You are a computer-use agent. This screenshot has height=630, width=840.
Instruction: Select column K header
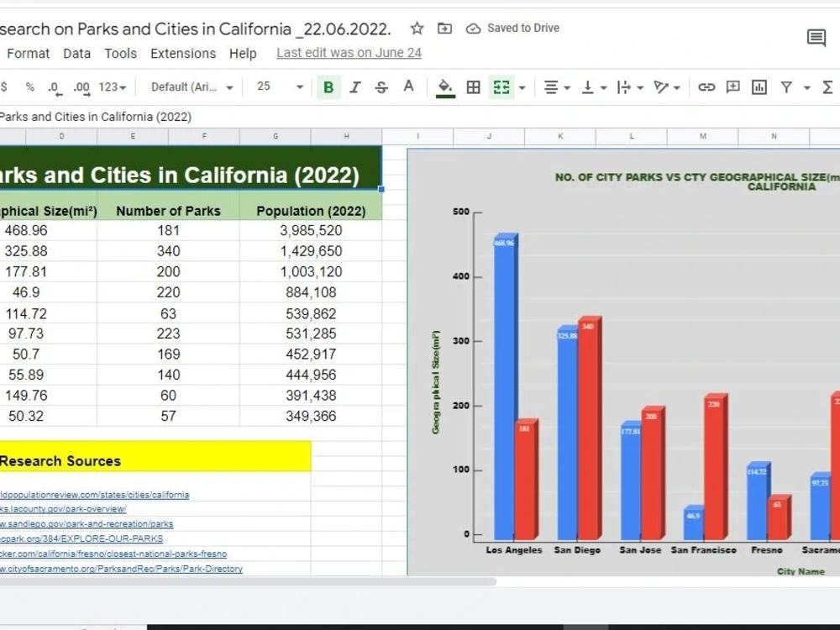coord(560,136)
